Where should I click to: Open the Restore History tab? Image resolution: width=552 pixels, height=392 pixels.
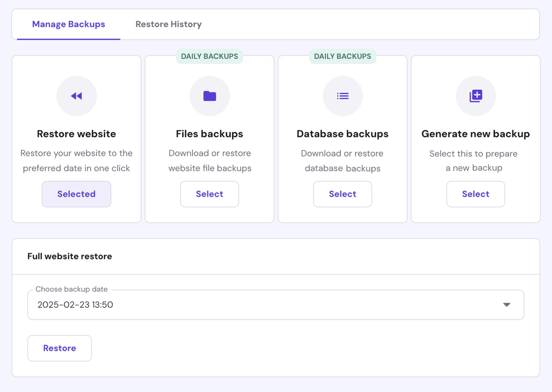(168, 24)
